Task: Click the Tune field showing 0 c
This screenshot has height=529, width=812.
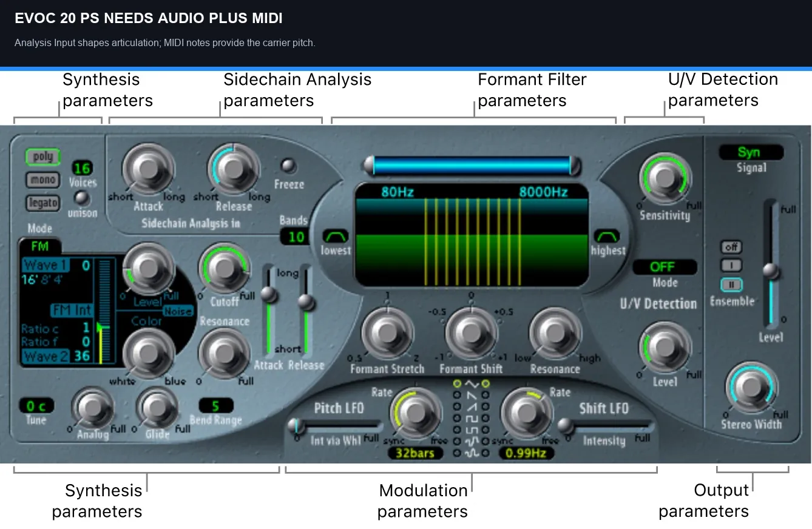Action: click(36, 406)
